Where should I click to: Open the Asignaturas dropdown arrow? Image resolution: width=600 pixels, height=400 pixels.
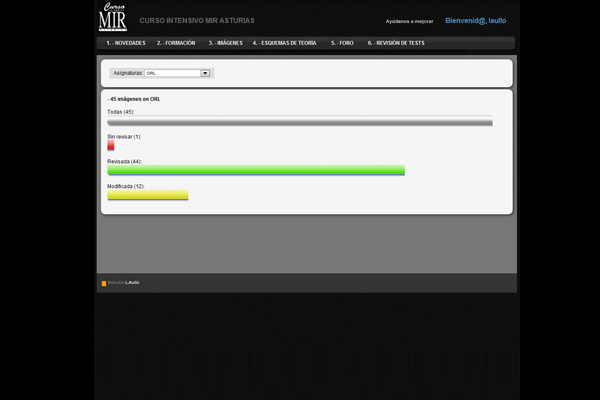205,73
